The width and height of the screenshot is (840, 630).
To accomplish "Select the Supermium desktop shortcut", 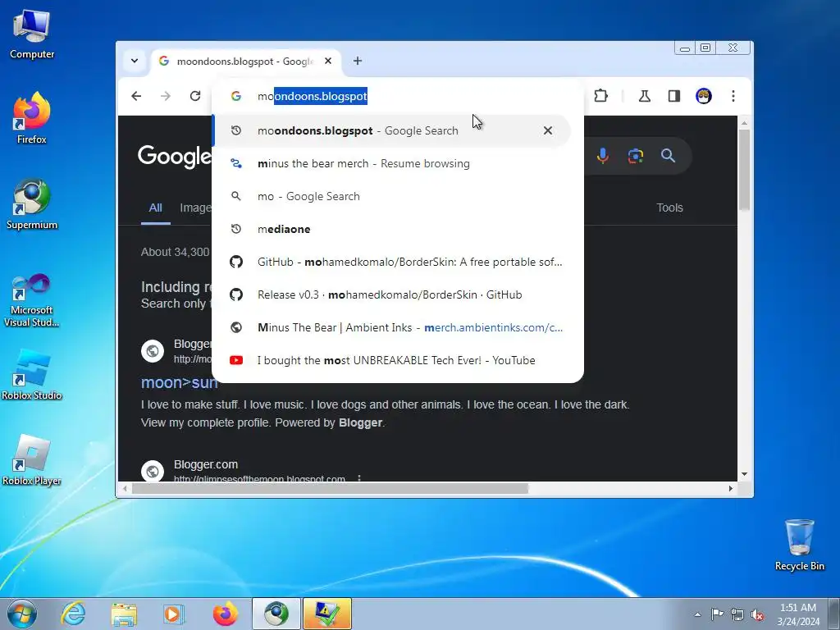I will pyautogui.click(x=32, y=204).
